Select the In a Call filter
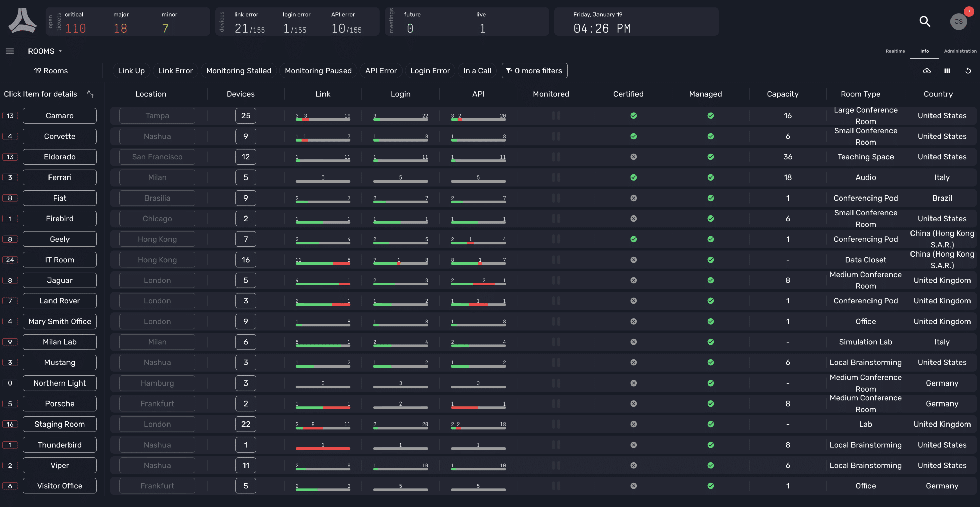The width and height of the screenshot is (980, 507). click(477, 71)
